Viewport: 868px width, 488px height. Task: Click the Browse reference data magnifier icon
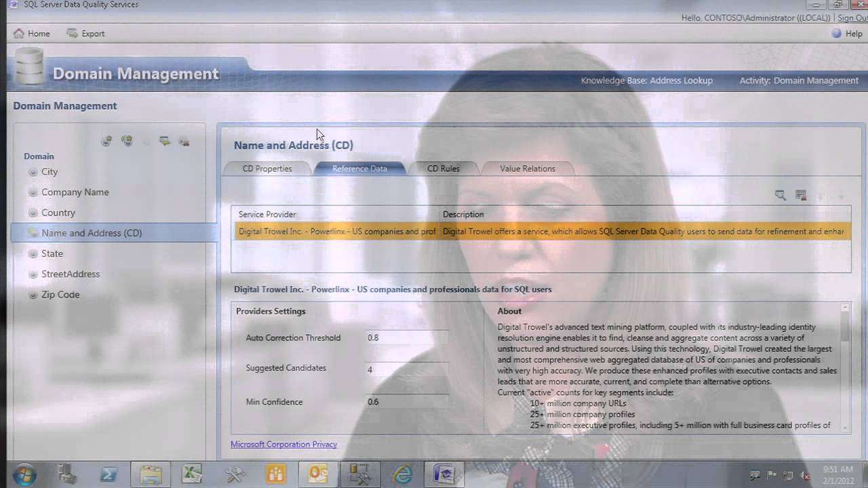781,195
